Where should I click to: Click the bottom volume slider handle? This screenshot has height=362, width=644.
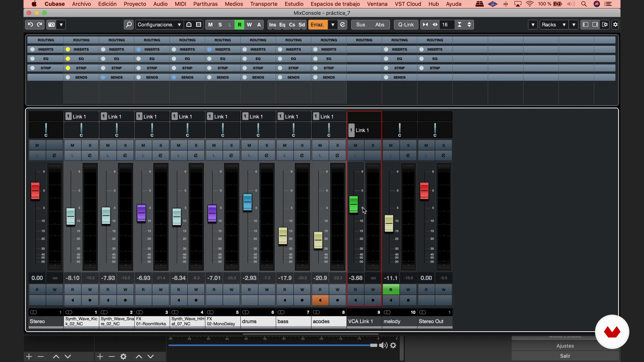point(373,345)
